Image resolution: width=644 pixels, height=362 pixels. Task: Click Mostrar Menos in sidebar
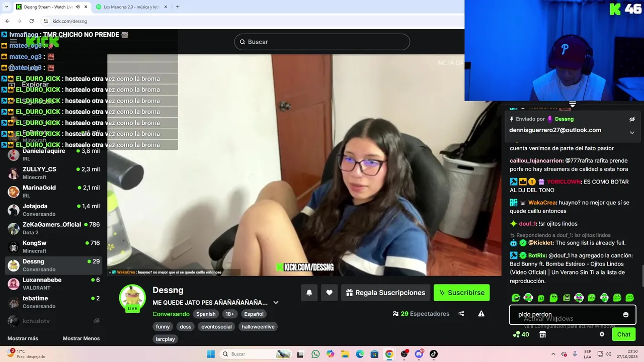pos(81,338)
